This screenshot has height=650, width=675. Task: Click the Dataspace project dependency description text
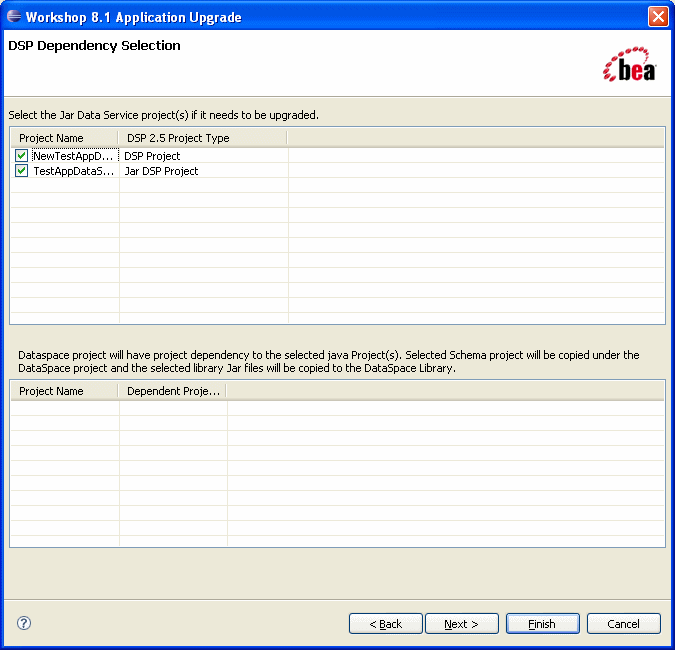point(328,362)
